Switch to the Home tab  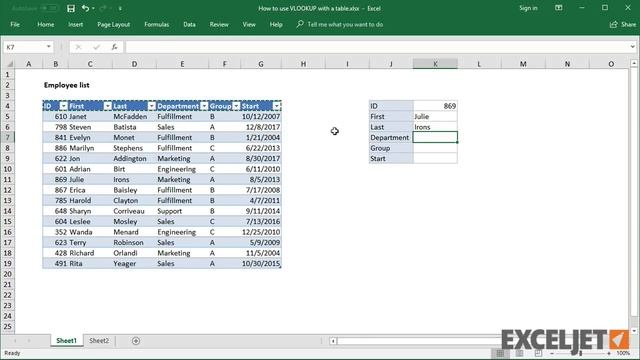click(x=46, y=24)
